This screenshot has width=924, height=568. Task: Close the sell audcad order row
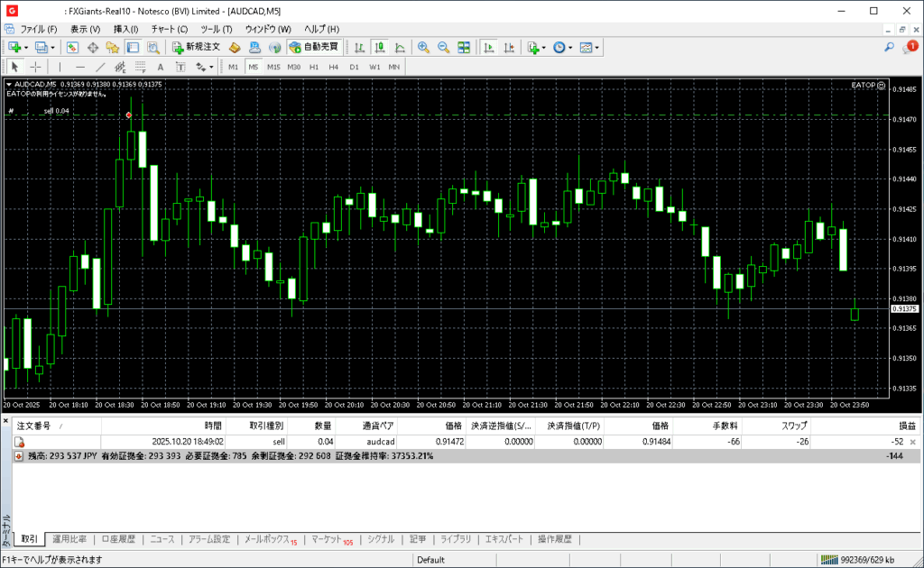click(x=913, y=442)
